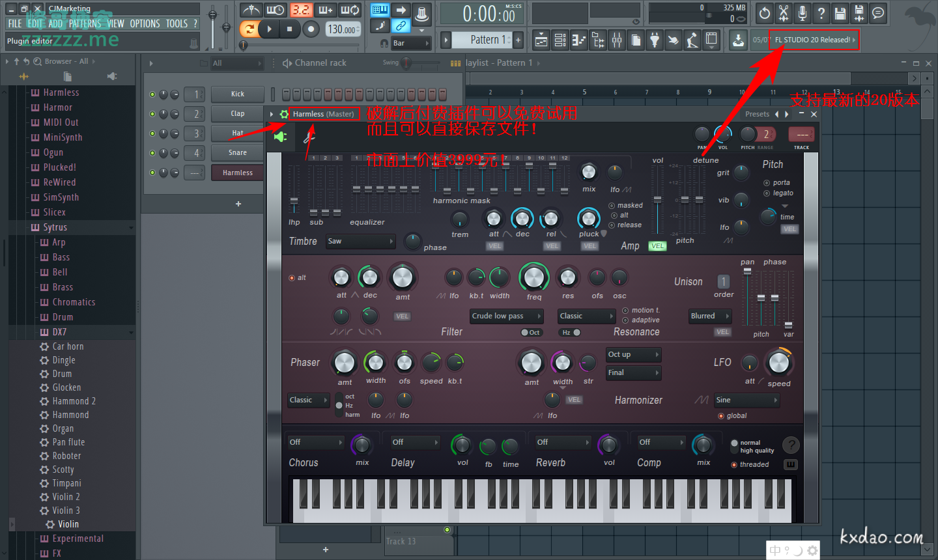Select the Harmless channel button
The image size is (938, 560).
238,173
